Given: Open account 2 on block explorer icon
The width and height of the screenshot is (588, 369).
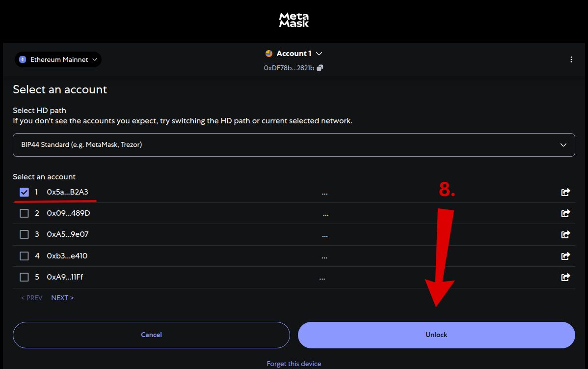Looking at the screenshot, I should tap(565, 213).
